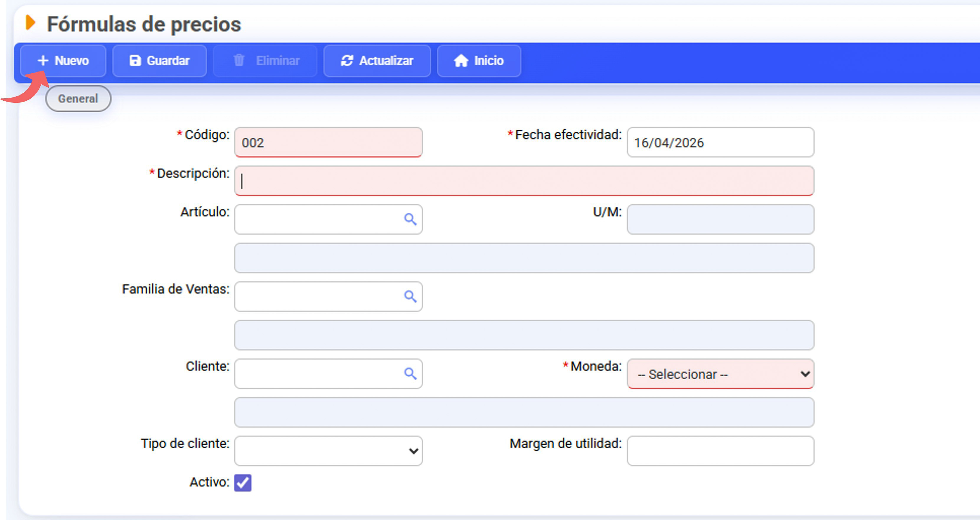The height and width of the screenshot is (520, 980).
Task: Open the Artículo search magnifier
Action: (410, 219)
